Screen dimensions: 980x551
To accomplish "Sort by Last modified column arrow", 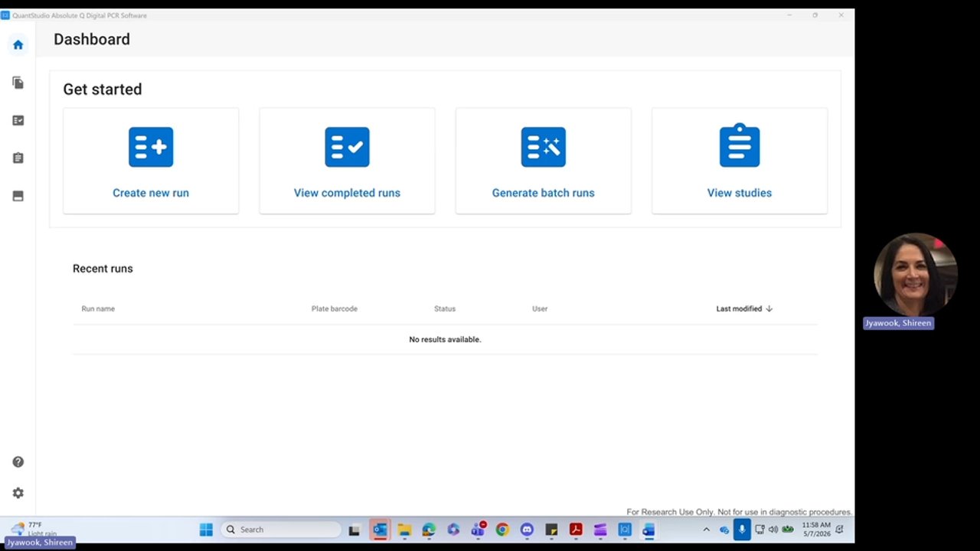I will click(x=769, y=308).
